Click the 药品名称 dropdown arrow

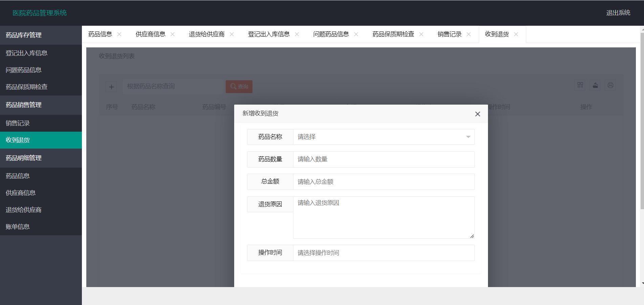468,137
